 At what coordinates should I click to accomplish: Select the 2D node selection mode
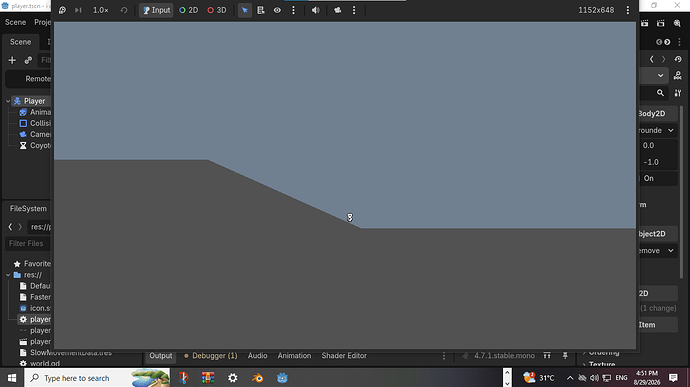coord(188,10)
